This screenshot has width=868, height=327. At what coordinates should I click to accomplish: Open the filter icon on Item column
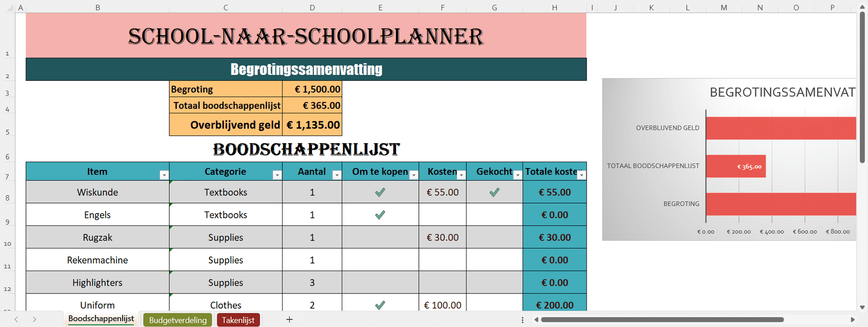click(164, 175)
